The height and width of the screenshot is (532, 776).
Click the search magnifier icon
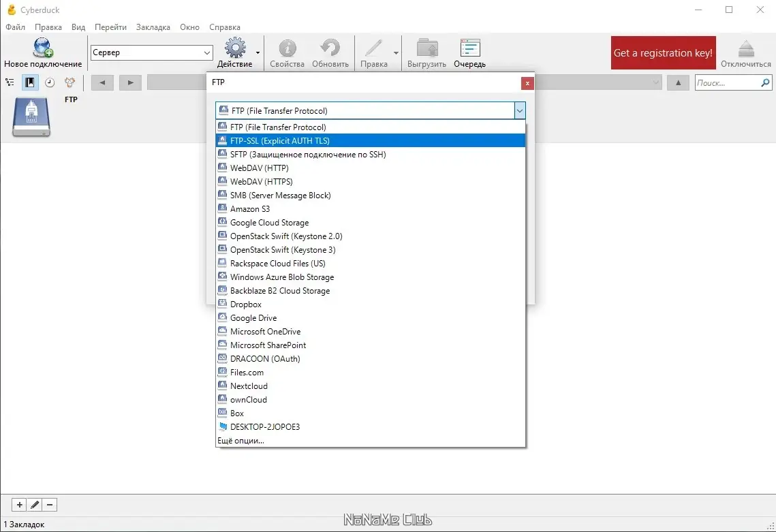765,82
